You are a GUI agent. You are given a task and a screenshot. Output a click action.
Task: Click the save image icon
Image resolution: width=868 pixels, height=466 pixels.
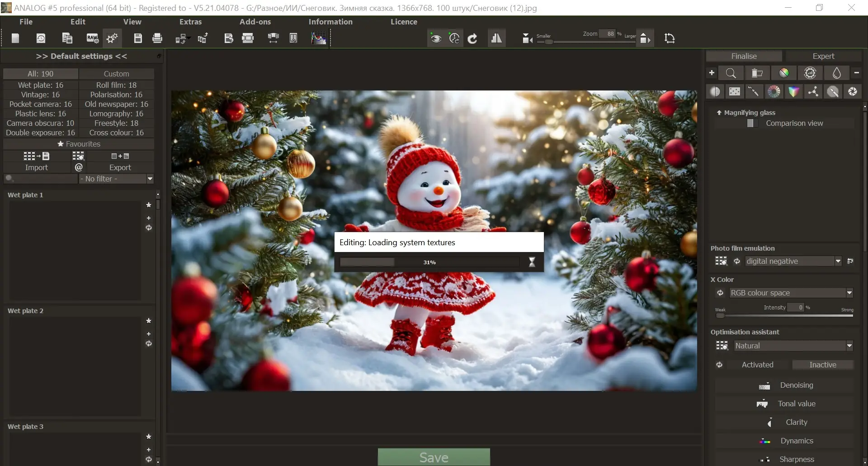click(x=138, y=38)
